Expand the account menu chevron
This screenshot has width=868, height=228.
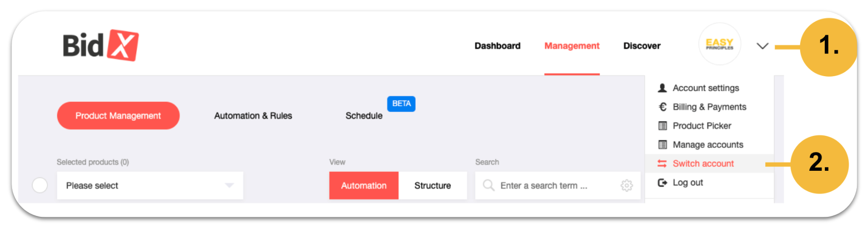click(762, 46)
